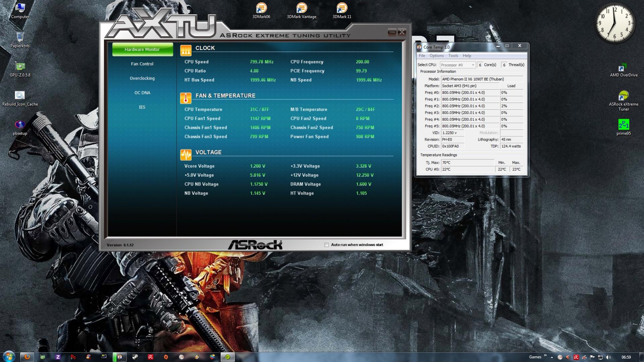The image size is (644, 362).
Task: Select the 3DMark 11 desktop shortcut
Action: (342, 11)
